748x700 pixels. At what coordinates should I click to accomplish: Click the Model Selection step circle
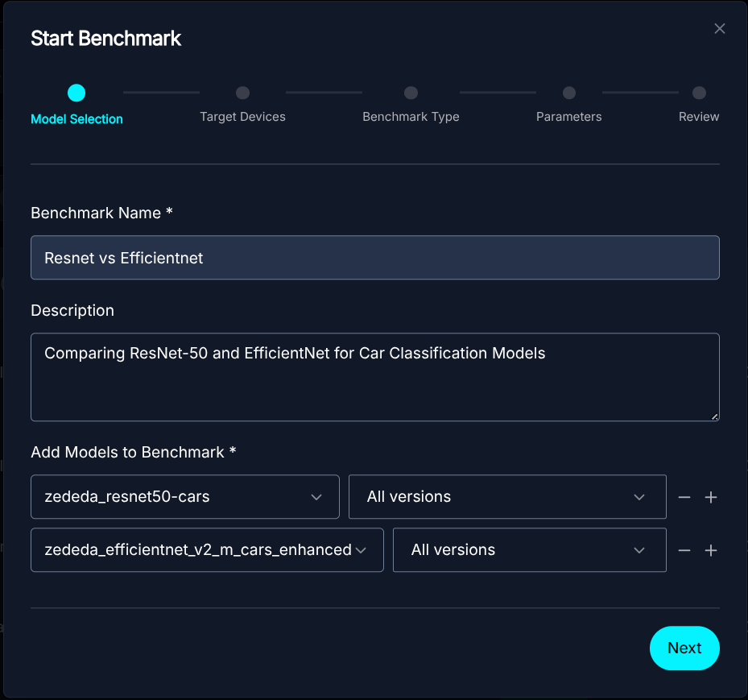tap(76, 93)
